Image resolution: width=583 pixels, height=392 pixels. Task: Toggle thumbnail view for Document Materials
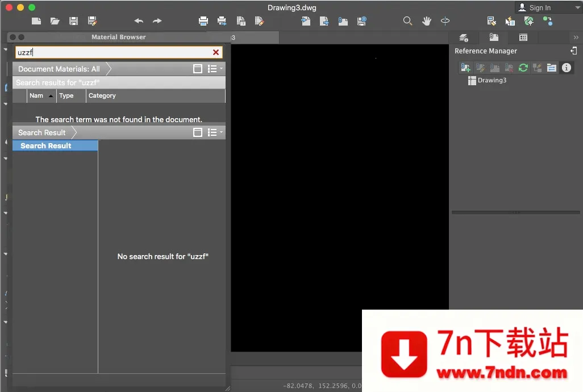click(197, 68)
